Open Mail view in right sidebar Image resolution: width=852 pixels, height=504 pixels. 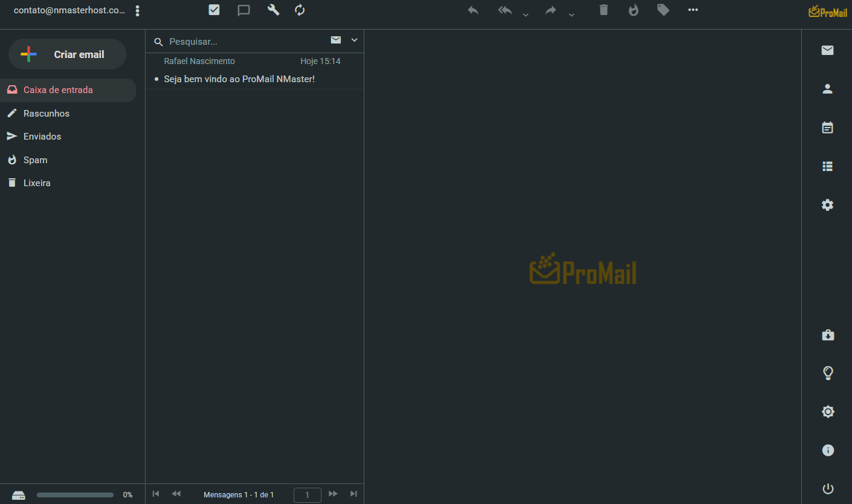[x=828, y=50]
